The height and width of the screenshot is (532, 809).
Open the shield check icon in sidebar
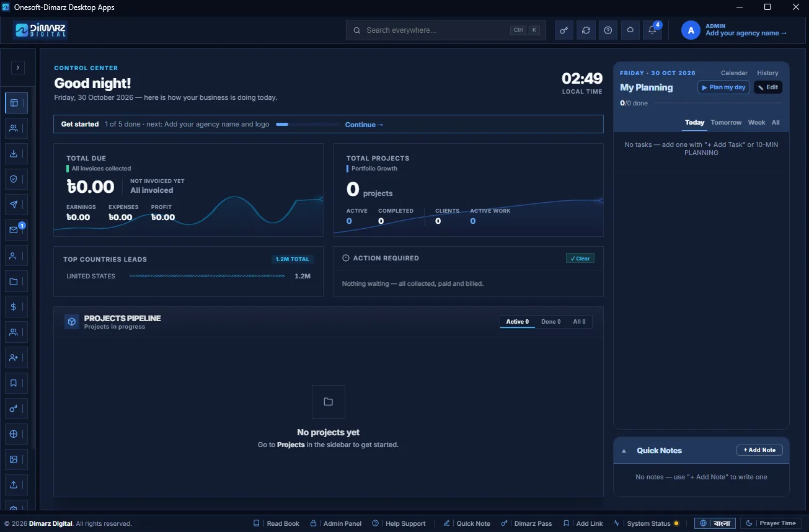(x=16, y=179)
